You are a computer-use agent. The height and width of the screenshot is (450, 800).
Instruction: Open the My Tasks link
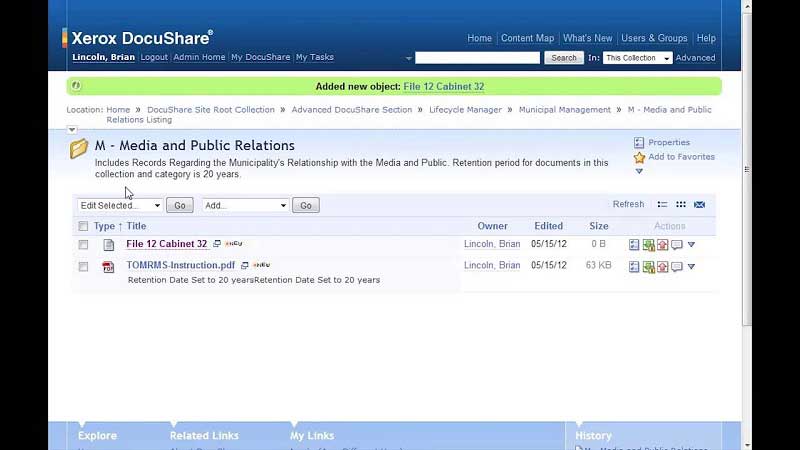point(315,57)
